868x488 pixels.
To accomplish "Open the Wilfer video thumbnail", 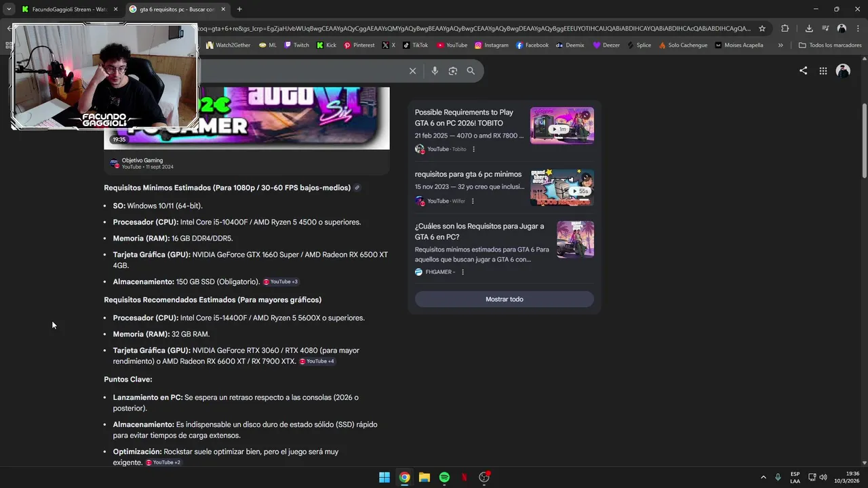I will (x=562, y=188).
